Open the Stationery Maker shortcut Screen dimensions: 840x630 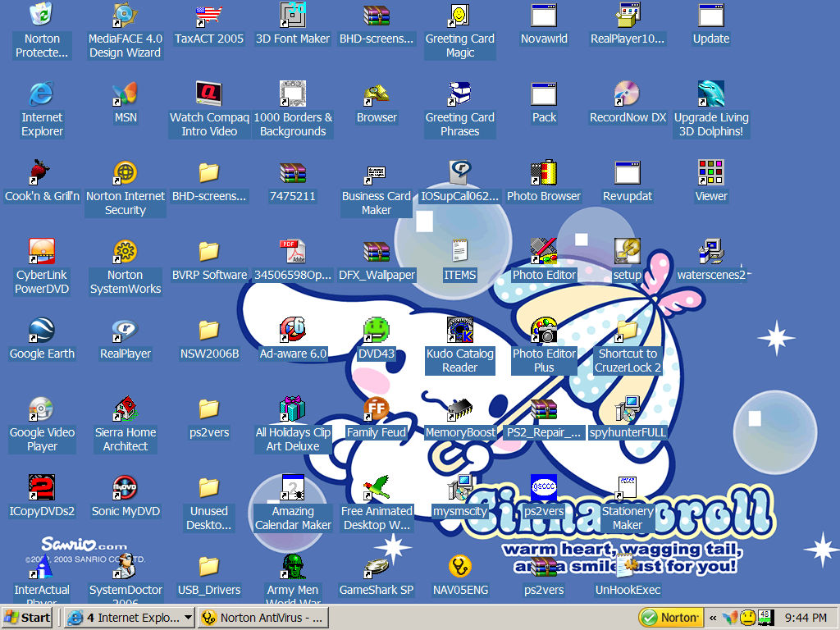pyautogui.click(x=627, y=487)
